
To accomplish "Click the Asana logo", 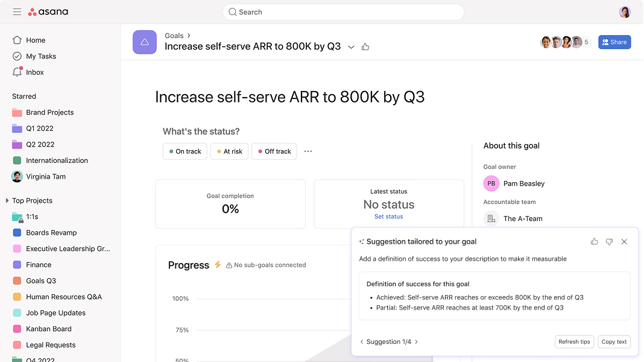I will (x=48, y=11).
